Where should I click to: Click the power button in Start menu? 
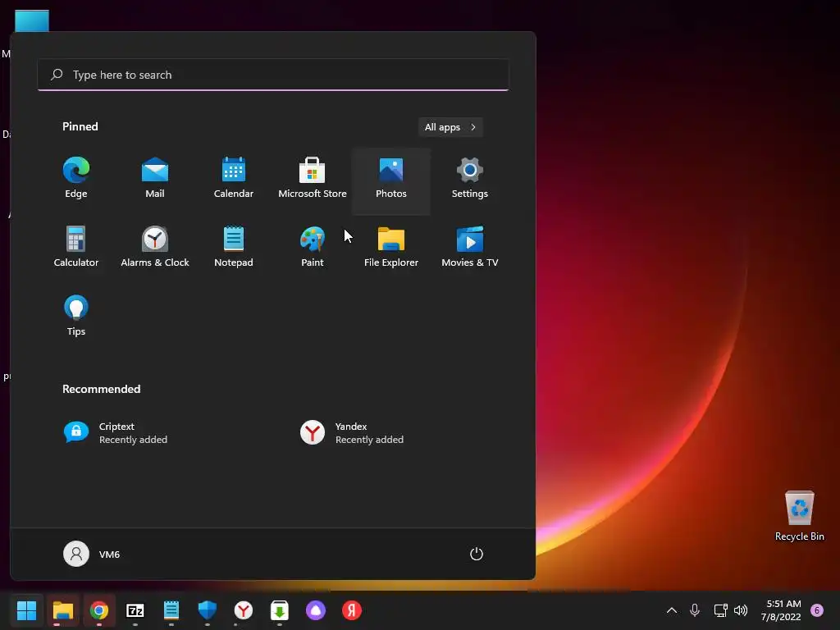tap(477, 554)
